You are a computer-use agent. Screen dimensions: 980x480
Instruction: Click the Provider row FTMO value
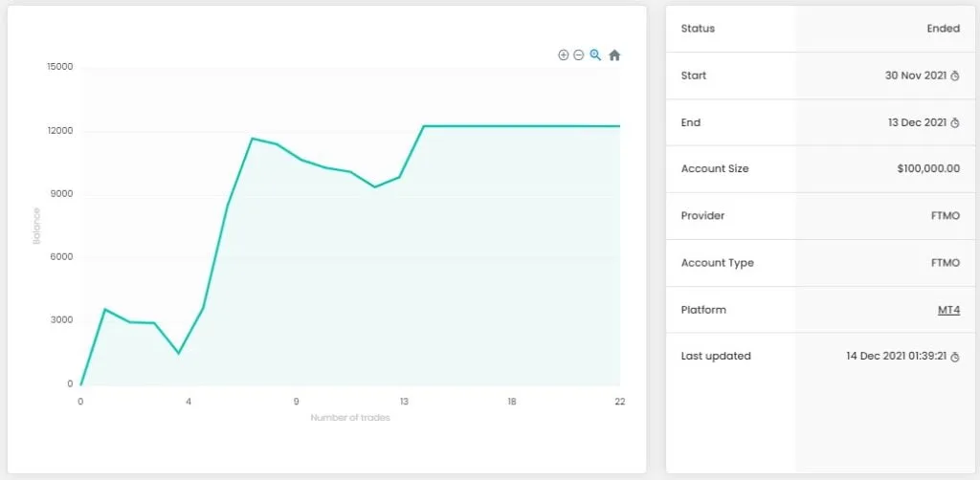tap(944, 216)
